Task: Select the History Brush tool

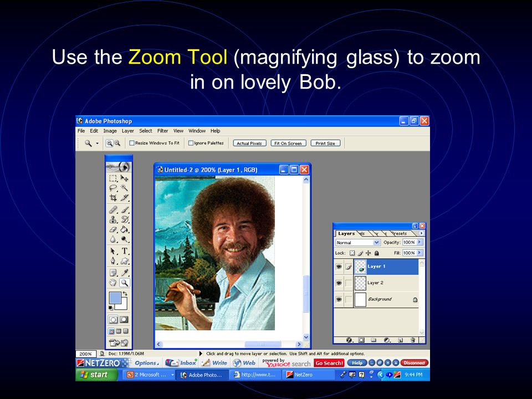Action: (x=125, y=219)
